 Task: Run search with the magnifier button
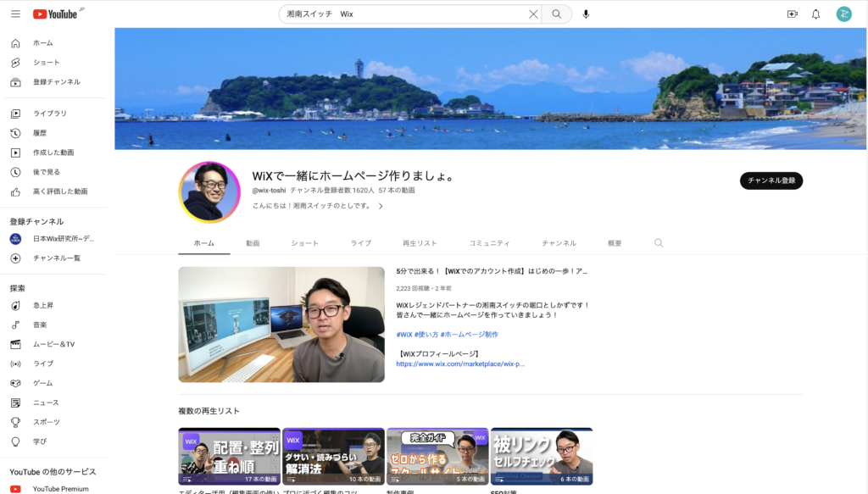[557, 14]
